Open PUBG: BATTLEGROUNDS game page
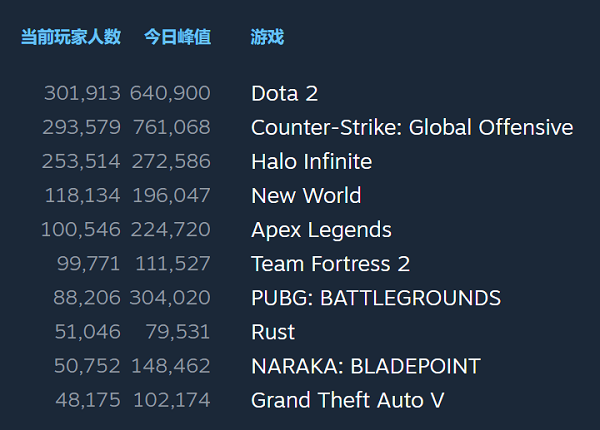This screenshot has height=430, width=600. tap(375, 298)
